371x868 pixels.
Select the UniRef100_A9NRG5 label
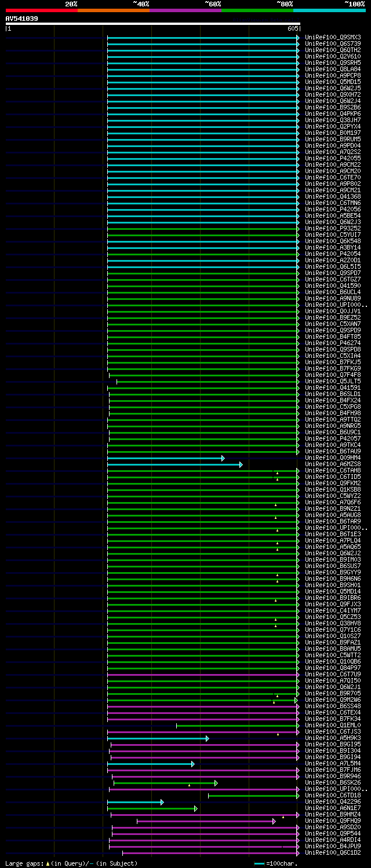(x=333, y=426)
